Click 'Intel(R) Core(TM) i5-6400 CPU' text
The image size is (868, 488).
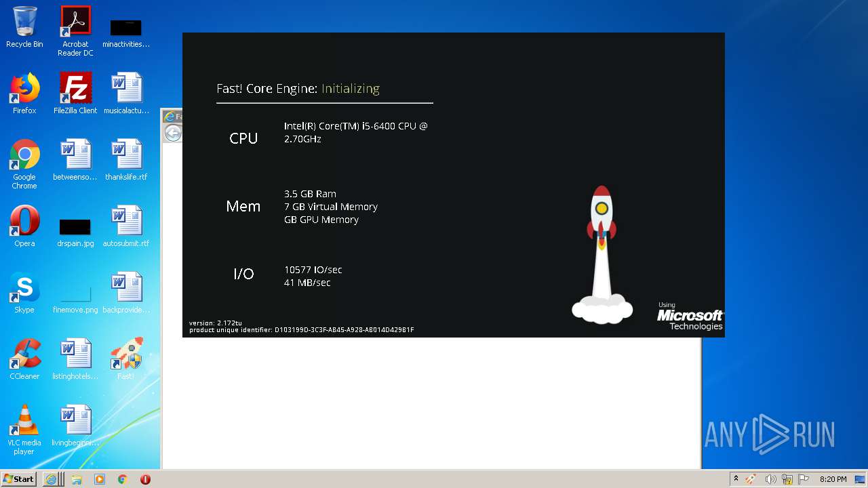click(x=356, y=132)
